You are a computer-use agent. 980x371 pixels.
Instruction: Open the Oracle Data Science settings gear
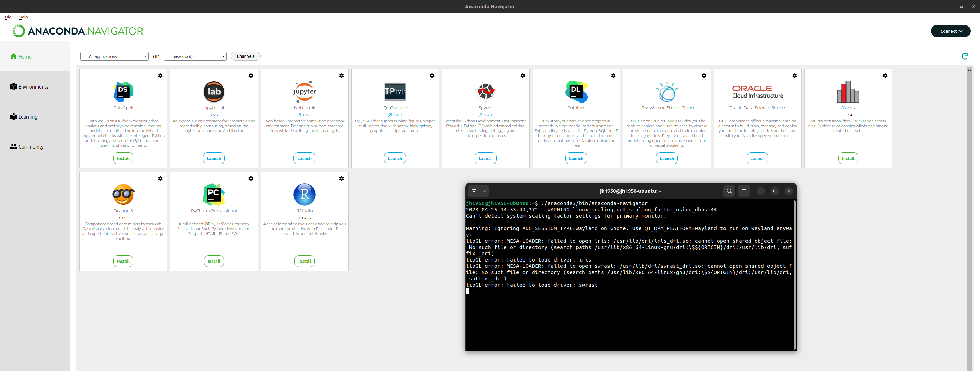(x=794, y=76)
